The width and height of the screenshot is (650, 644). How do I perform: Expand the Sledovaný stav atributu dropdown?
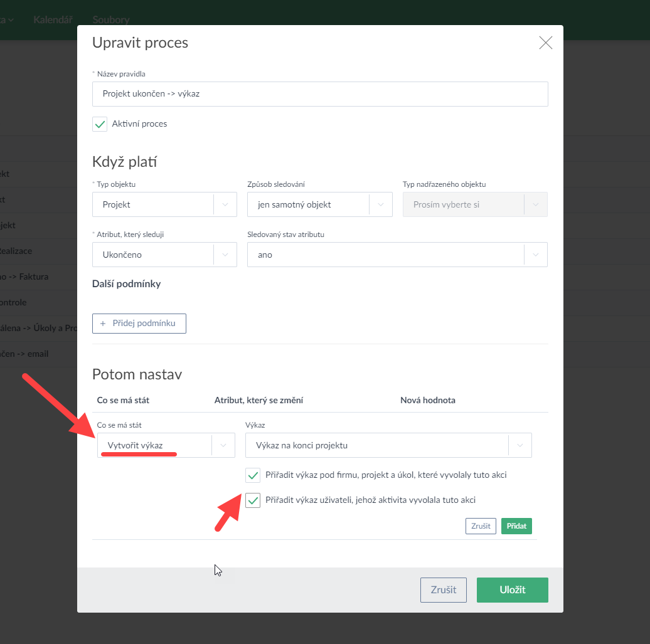[x=535, y=255]
